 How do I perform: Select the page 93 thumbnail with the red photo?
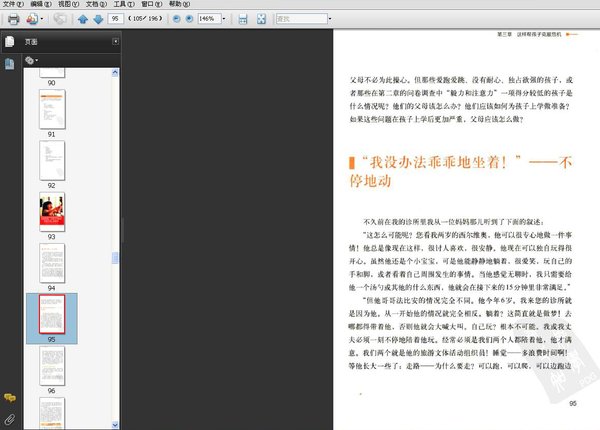pos(52,212)
